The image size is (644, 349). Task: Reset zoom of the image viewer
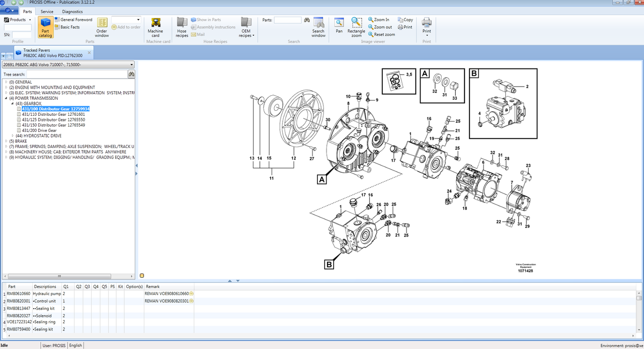381,35
